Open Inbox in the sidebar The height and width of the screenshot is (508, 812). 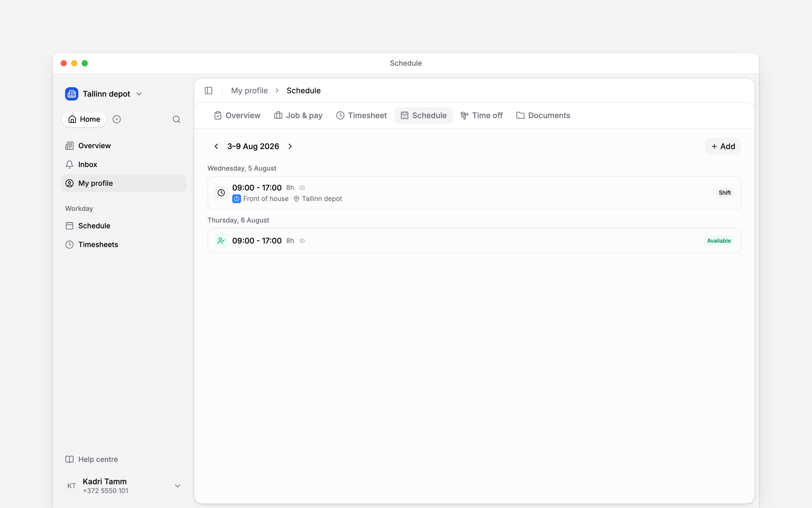[x=124, y=164]
